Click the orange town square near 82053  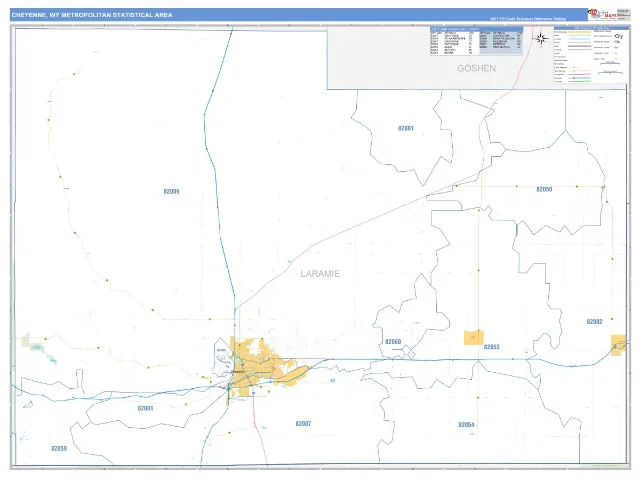point(473,338)
